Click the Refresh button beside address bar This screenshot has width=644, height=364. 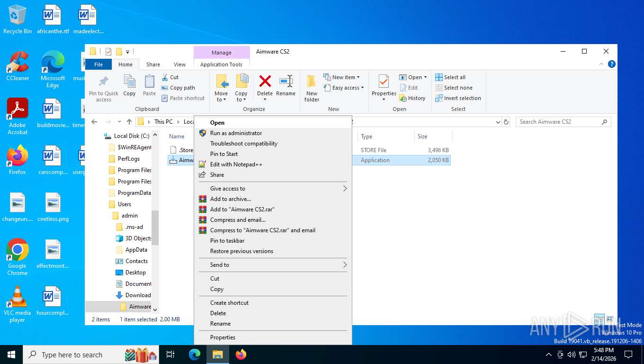[x=506, y=122]
